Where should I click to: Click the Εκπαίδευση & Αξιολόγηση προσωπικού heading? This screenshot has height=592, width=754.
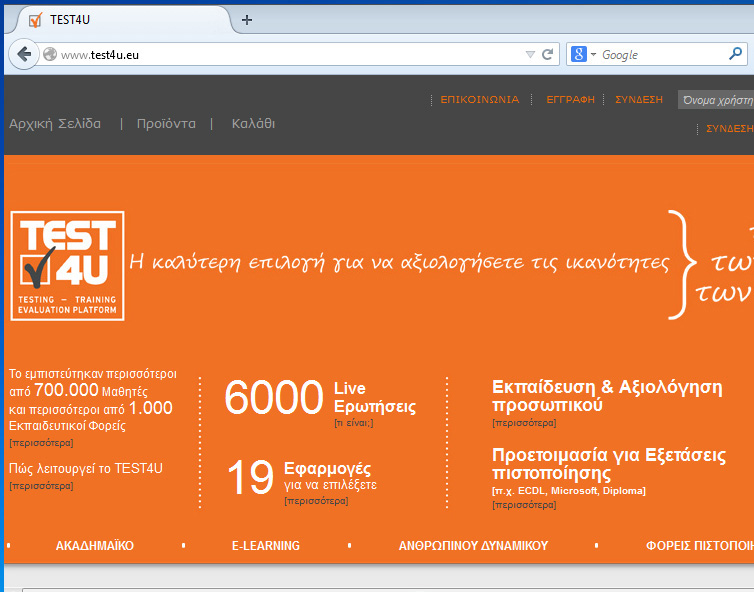click(607, 396)
